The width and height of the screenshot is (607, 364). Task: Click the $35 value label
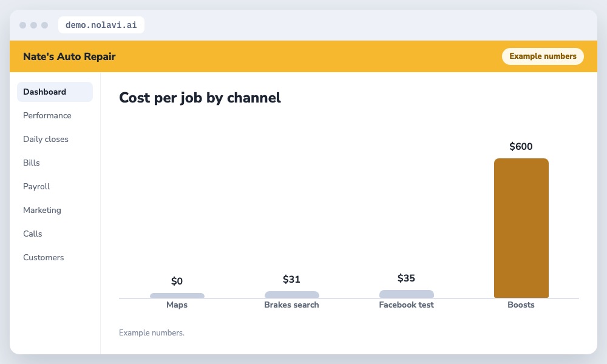[406, 278]
